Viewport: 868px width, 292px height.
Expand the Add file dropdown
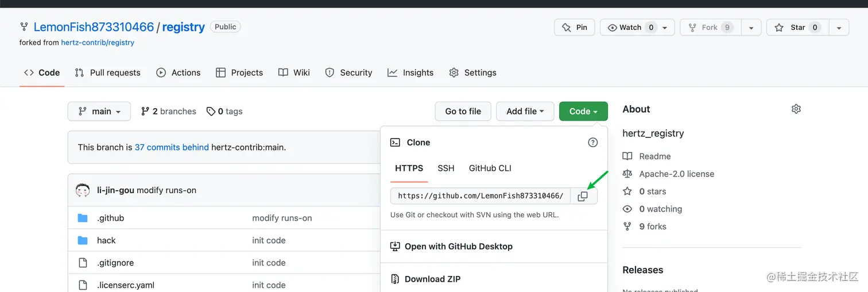[x=525, y=112]
